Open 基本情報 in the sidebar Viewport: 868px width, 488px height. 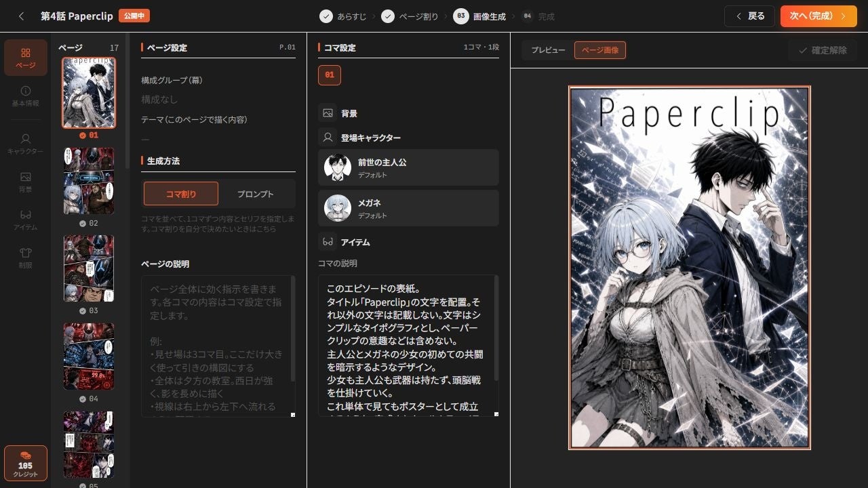[x=26, y=96]
